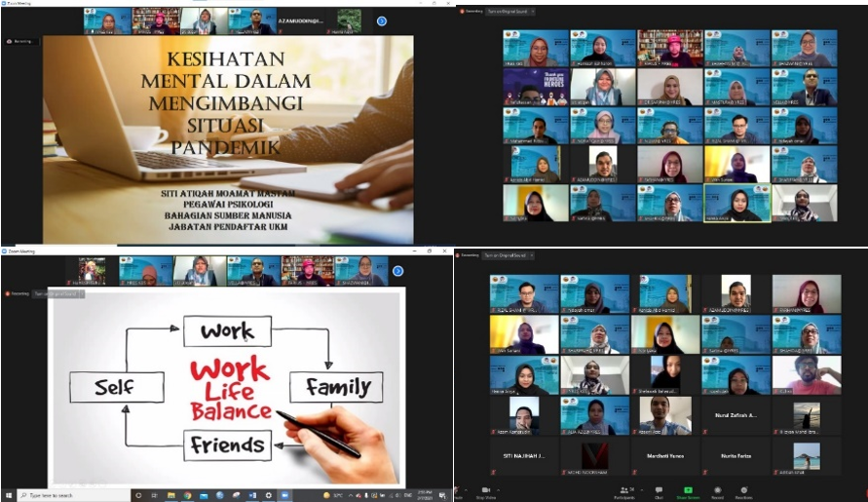868x502 pixels.
Task: Mute the microphone in Zoom toolbar
Action: (x=460, y=491)
